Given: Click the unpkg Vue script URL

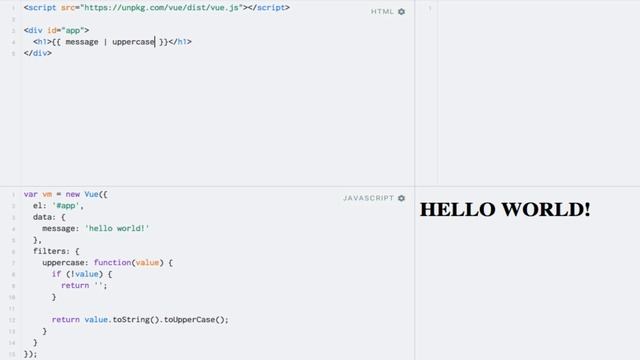Looking at the screenshot, I should coord(163,7).
